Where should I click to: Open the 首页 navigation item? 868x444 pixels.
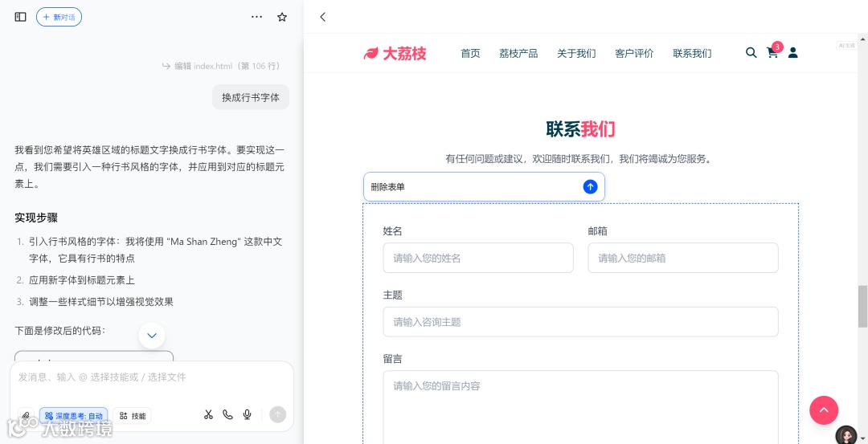coord(470,54)
